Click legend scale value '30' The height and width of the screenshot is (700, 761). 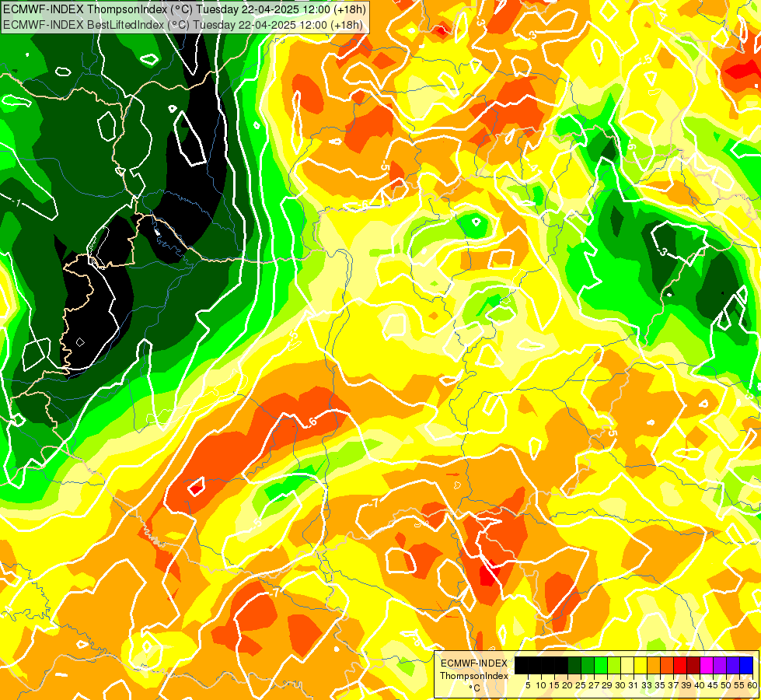coord(621,685)
